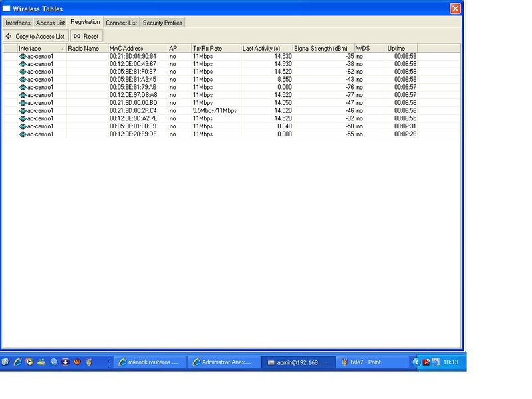Click the 5.5Mbps/11Mbps rate cell
The image size is (532, 399).
click(x=215, y=111)
